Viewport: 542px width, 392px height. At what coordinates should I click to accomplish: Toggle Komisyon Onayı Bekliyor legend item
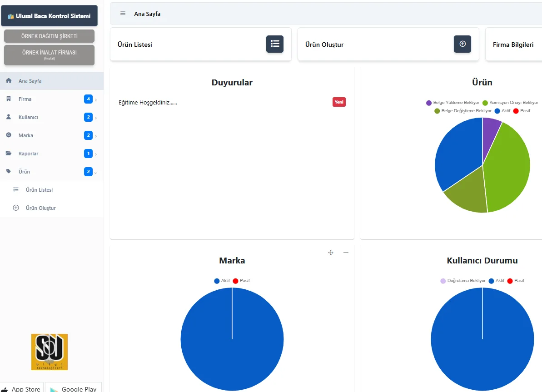pyautogui.click(x=510, y=103)
